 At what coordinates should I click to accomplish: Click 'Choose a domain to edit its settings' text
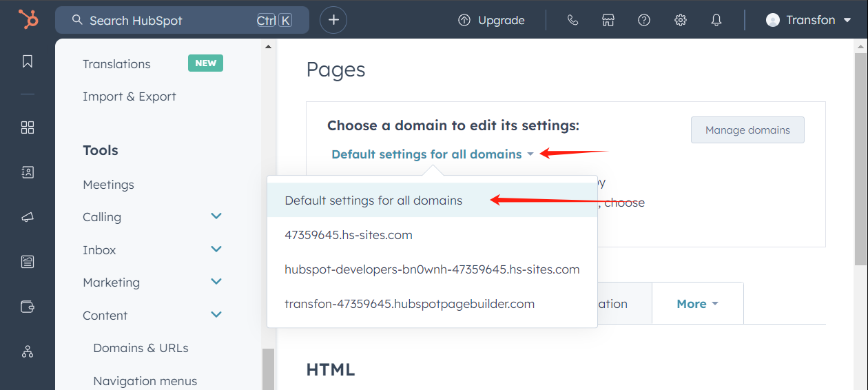click(x=453, y=125)
